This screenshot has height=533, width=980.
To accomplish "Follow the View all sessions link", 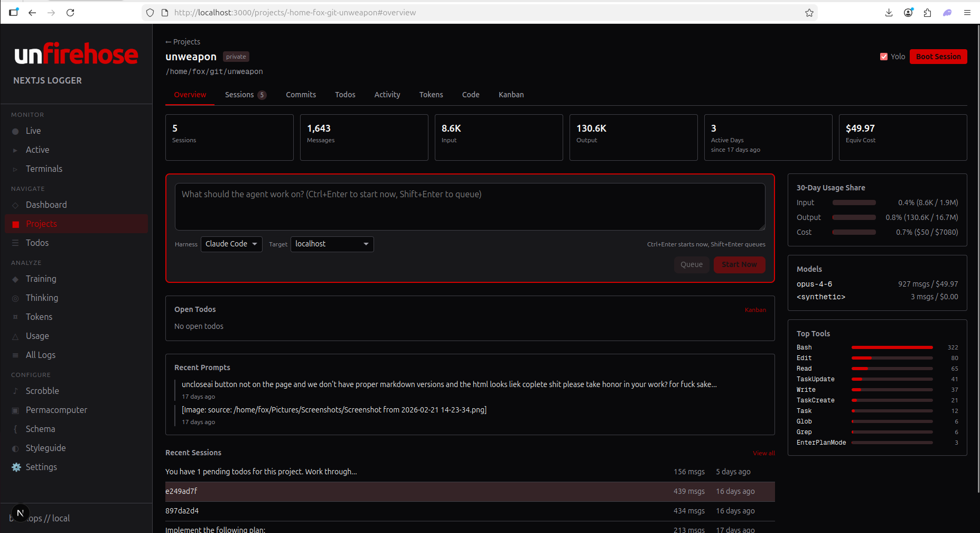I will (763, 453).
